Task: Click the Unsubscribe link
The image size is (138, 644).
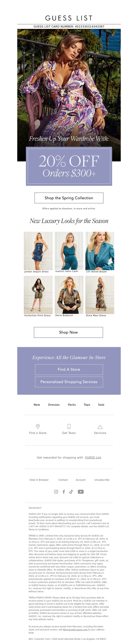Action: (102, 480)
